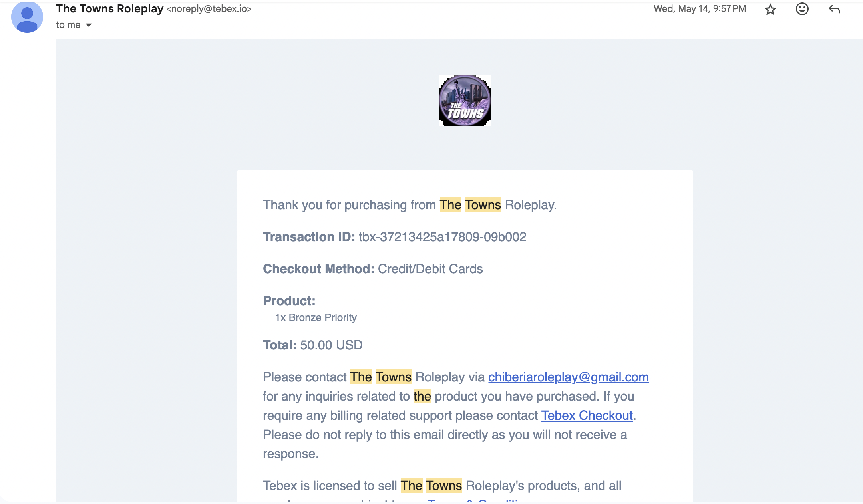Click the highlighted "Towns" in Tebex license sentence

[x=444, y=486]
